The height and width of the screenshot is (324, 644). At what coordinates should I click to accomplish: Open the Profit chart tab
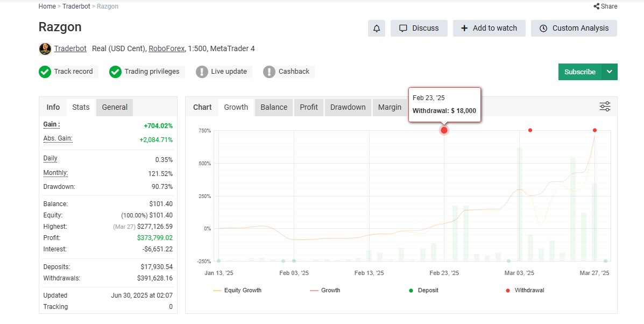coord(309,107)
